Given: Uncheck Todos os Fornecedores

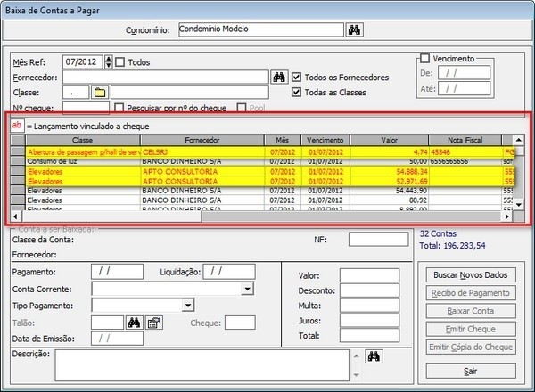Looking at the screenshot, I should [297, 78].
